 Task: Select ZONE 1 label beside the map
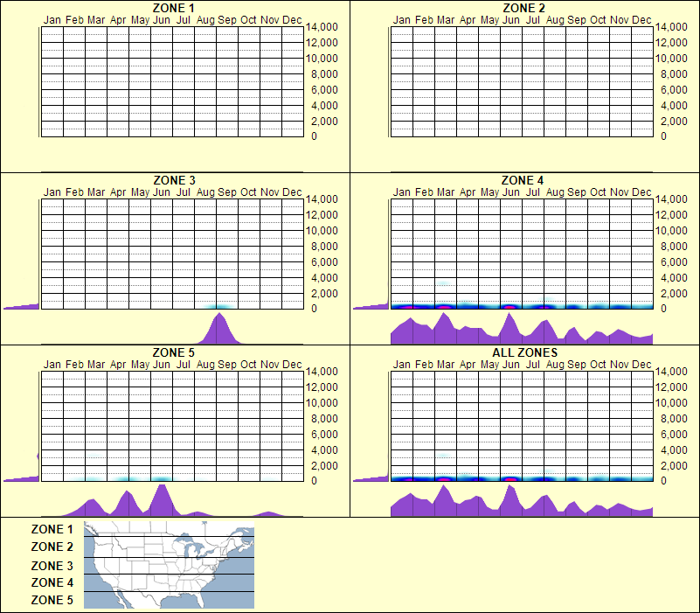[x=52, y=529]
